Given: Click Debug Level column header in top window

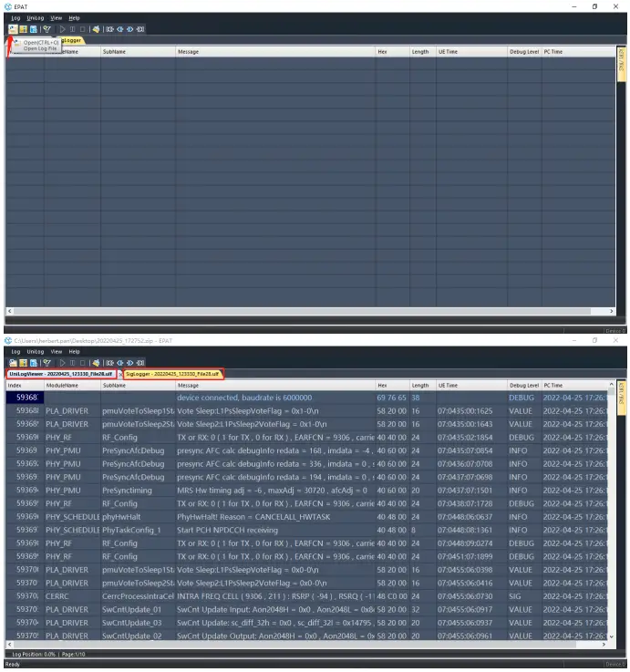Looking at the screenshot, I should (524, 52).
